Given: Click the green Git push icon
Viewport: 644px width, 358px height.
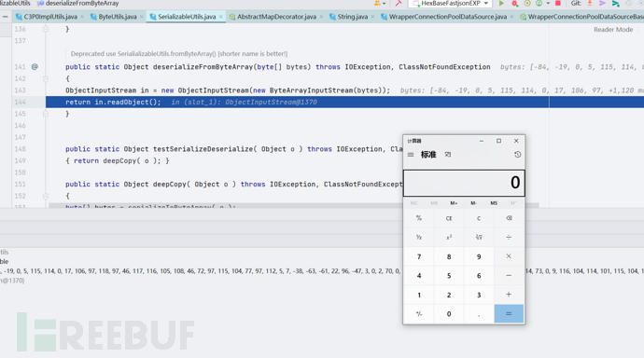Looking at the screenshot, I should click(x=615, y=4).
